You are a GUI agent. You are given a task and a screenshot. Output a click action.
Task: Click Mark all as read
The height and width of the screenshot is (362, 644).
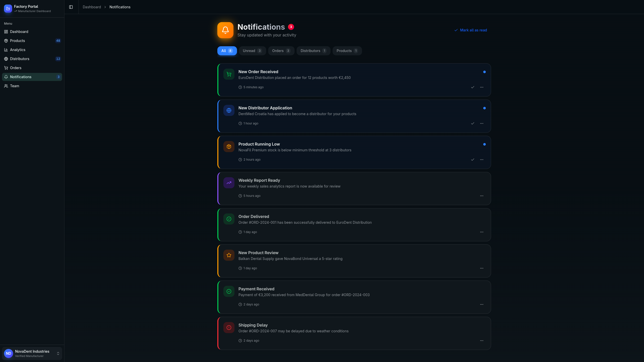(470, 30)
